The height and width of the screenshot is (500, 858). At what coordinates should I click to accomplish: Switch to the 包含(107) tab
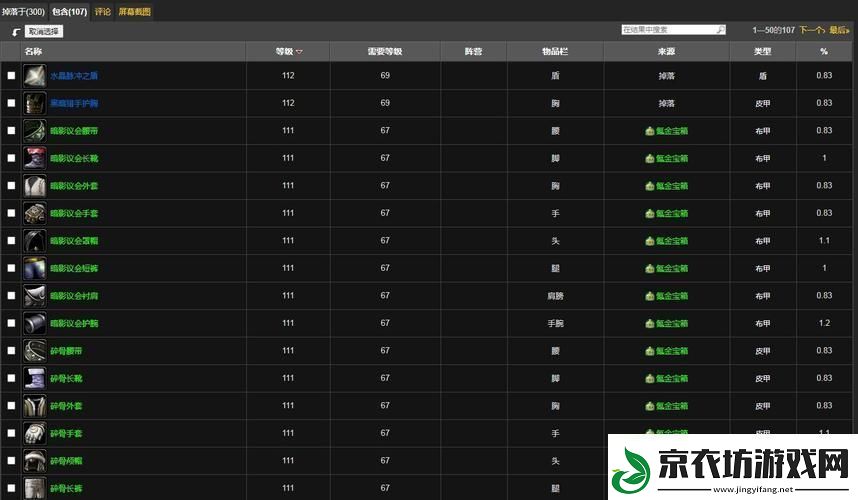click(69, 11)
